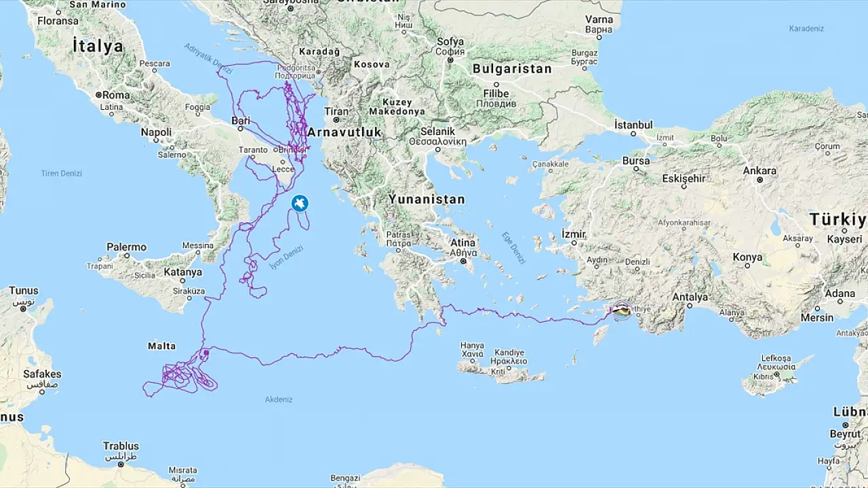Click the Sofya capital dot marker

click(450, 60)
